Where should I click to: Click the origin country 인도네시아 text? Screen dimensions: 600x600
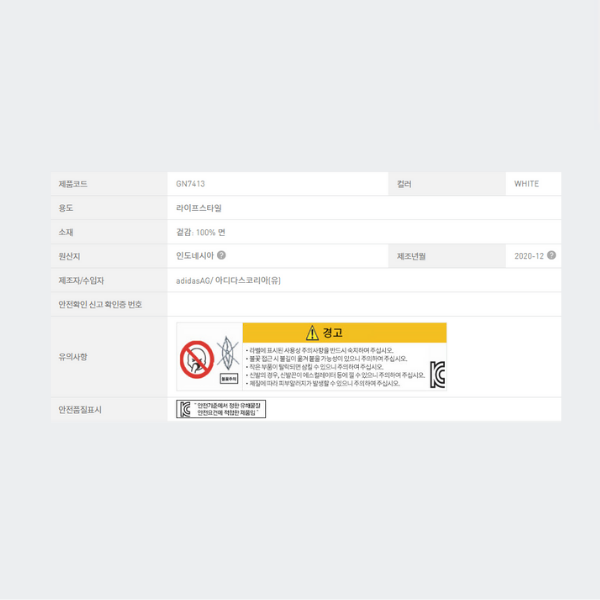click(x=195, y=256)
